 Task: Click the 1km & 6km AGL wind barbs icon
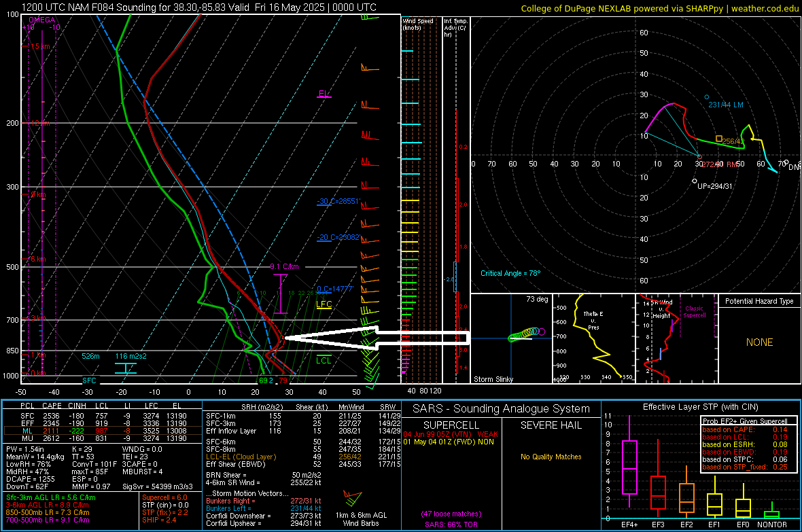[x=353, y=496]
